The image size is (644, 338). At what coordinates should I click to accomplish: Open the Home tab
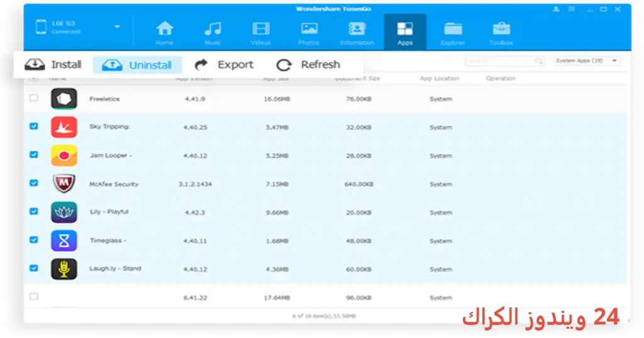tap(164, 33)
